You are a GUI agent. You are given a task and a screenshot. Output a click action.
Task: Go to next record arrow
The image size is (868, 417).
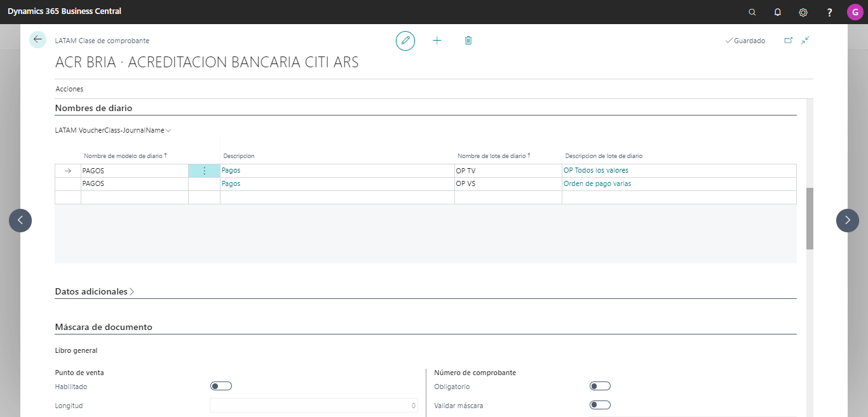click(x=848, y=220)
